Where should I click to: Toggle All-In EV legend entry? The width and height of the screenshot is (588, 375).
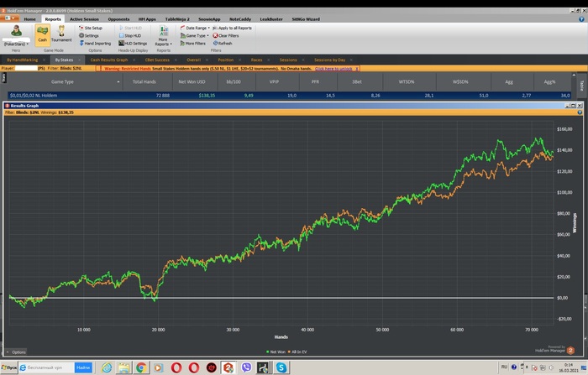[x=297, y=352]
